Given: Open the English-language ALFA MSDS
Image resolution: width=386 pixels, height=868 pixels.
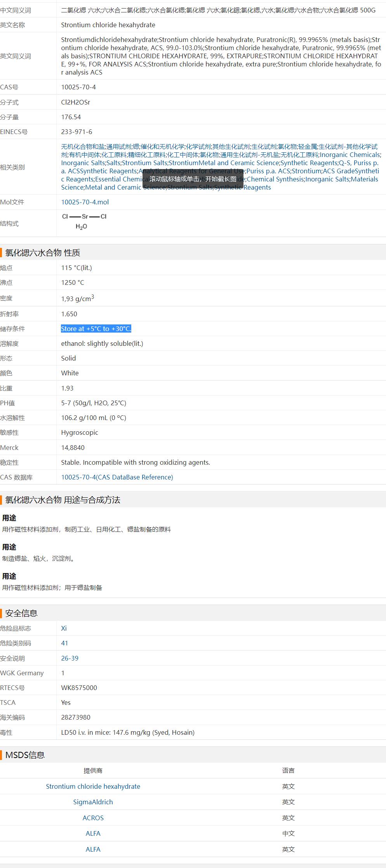Looking at the screenshot, I should [x=93, y=849].
